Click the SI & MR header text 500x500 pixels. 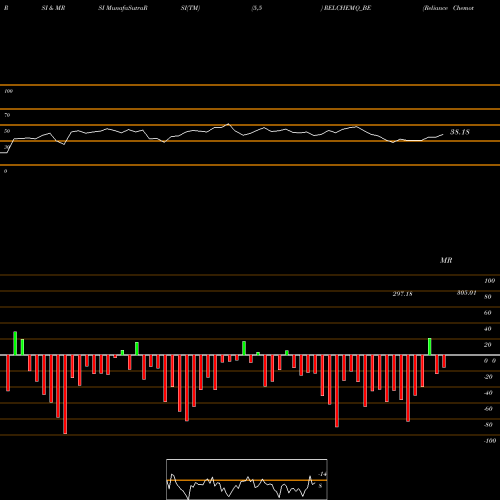tap(53, 8)
